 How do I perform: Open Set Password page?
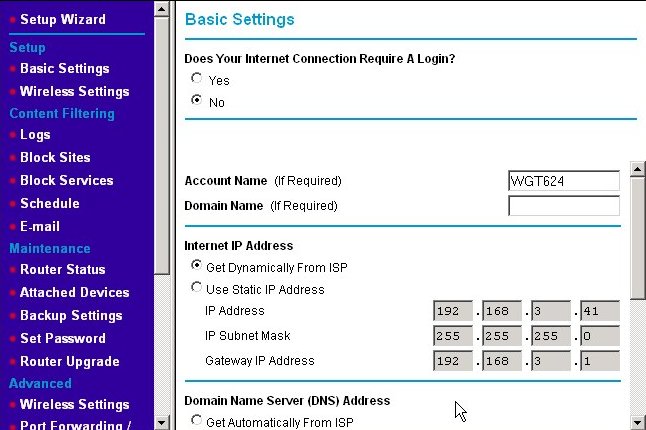pos(63,339)
